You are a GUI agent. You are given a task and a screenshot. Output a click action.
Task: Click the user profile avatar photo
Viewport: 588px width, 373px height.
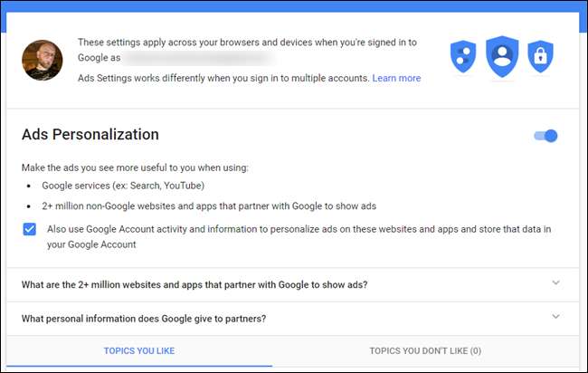pos(43,61)
